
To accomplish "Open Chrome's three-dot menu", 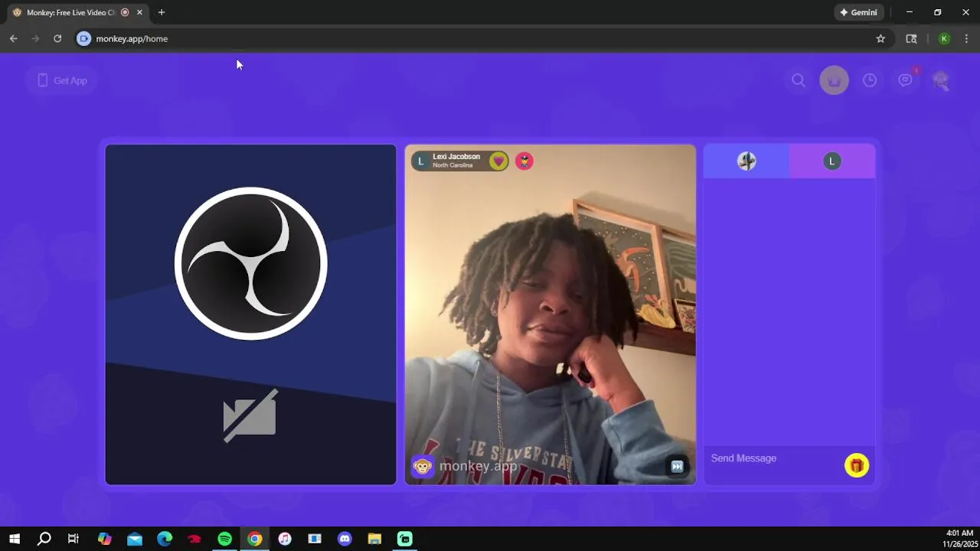I will coord(966,38).
